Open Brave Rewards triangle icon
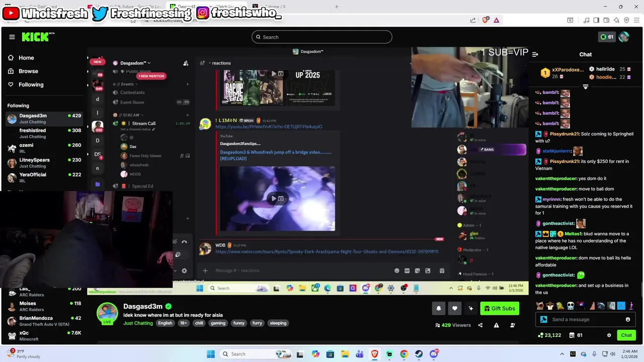The height and width of the screenshot is (362, 644). [x=497, y=20]
